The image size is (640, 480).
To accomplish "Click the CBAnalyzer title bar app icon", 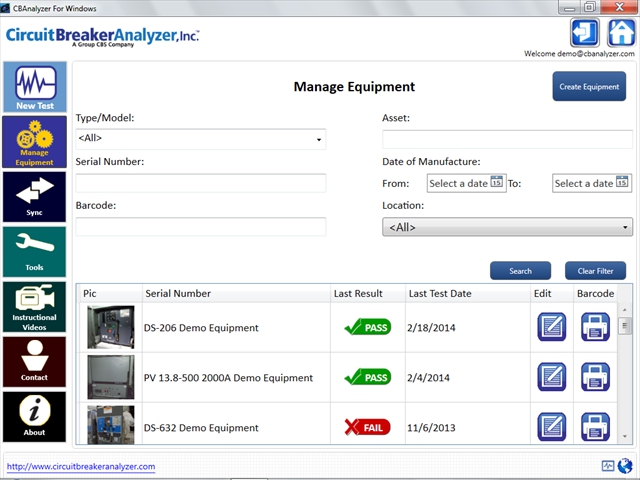I will pos(5,8).
